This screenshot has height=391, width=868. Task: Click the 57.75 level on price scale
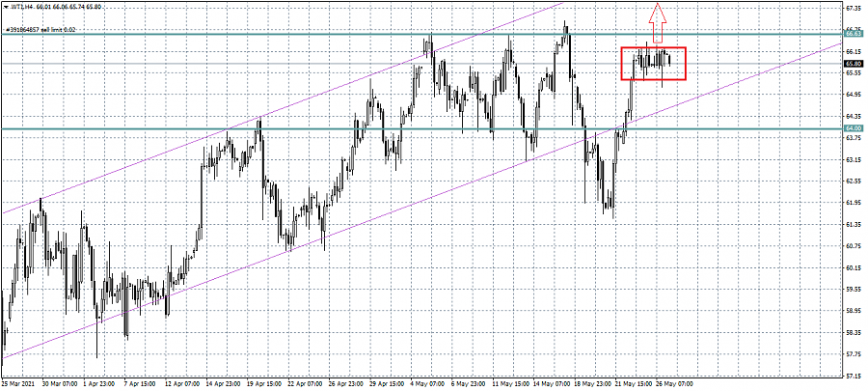[x=853, y=354]
